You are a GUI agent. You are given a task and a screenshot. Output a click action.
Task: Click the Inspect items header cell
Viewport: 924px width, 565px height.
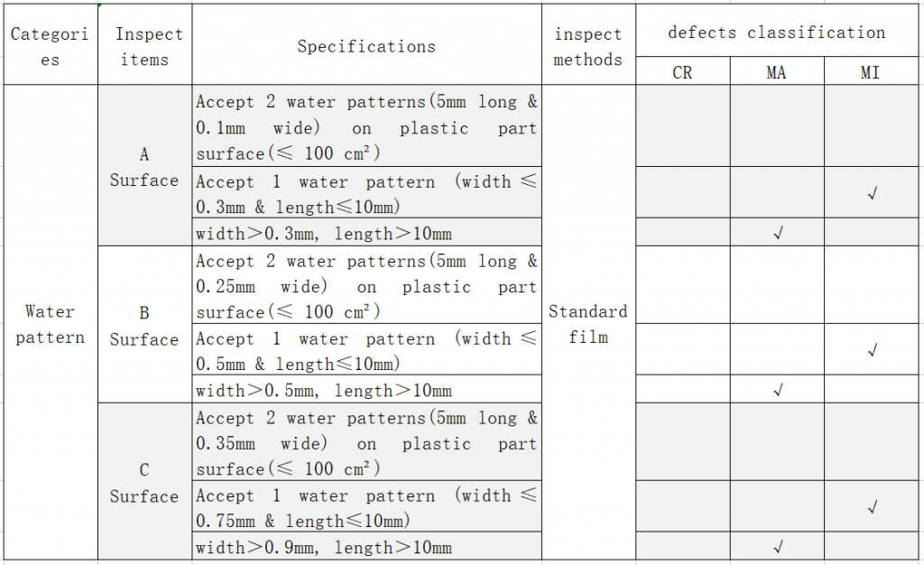[x=145, y=45]
